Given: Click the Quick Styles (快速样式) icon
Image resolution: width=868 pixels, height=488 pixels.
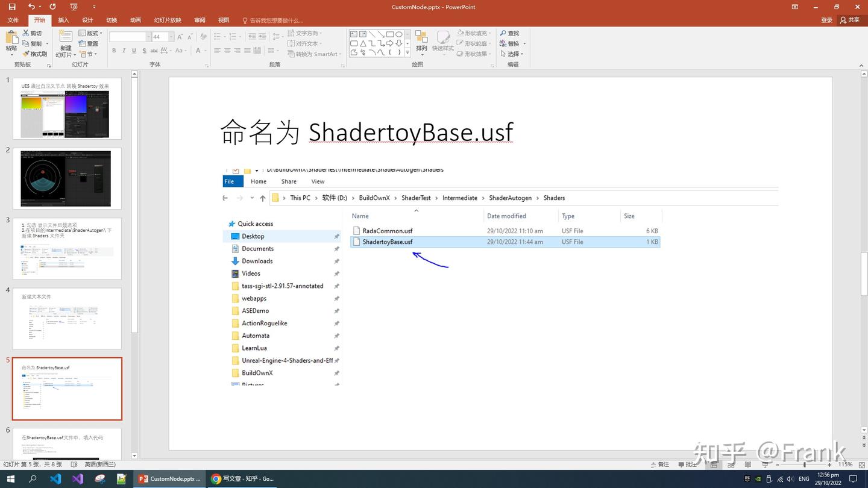Looking at the screenshot, I should click(x=444, y=42).
